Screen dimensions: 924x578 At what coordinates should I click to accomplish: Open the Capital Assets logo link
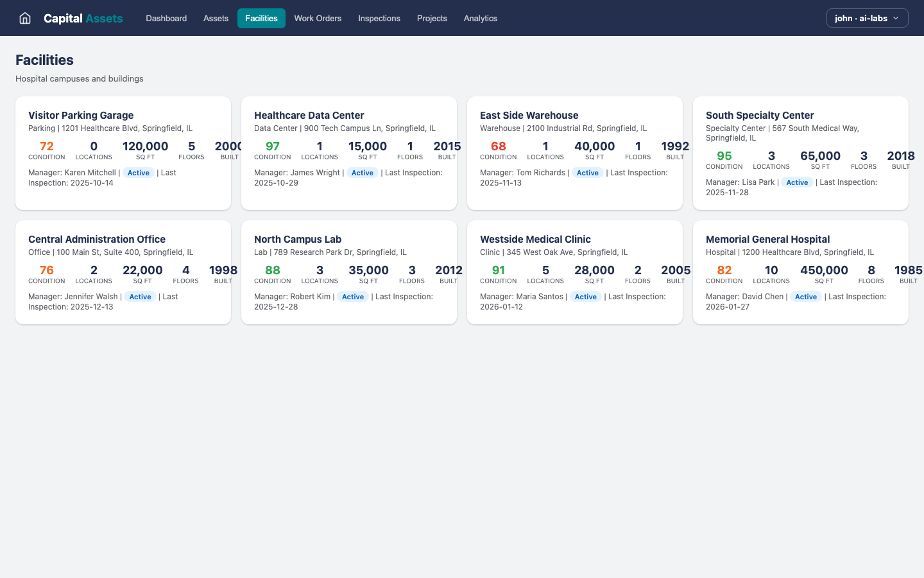[83, 18]
